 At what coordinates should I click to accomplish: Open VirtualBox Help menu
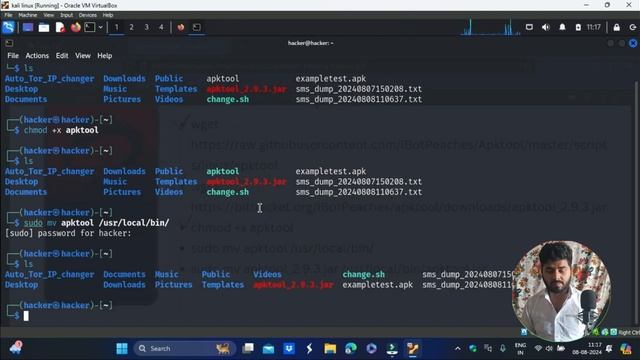tap(108, 15)
